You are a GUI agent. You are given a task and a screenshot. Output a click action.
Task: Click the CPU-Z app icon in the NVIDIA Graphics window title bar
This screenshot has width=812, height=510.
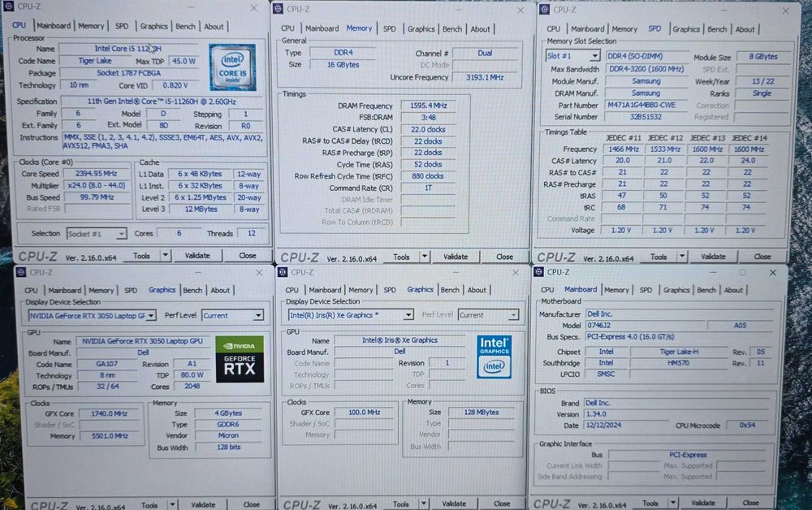[x=21, y=272]
